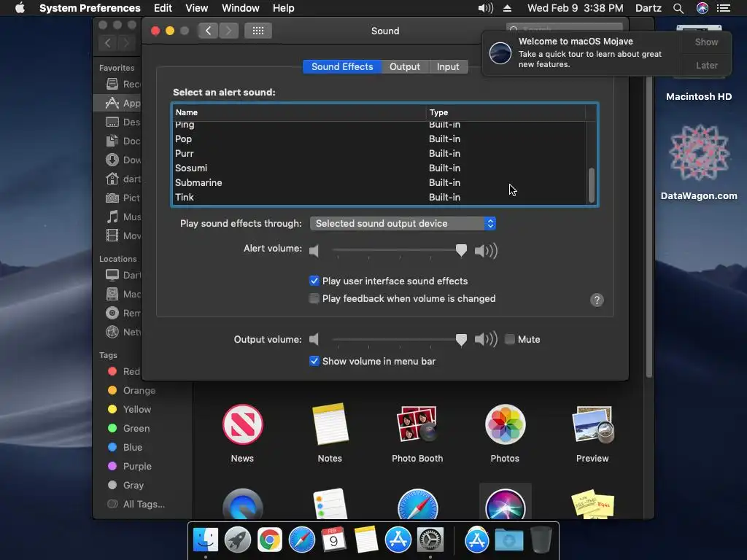The height and width of the screenshot is (560, 747).
Task: Launch Safari from the Dock
Action: click(301, 540)
